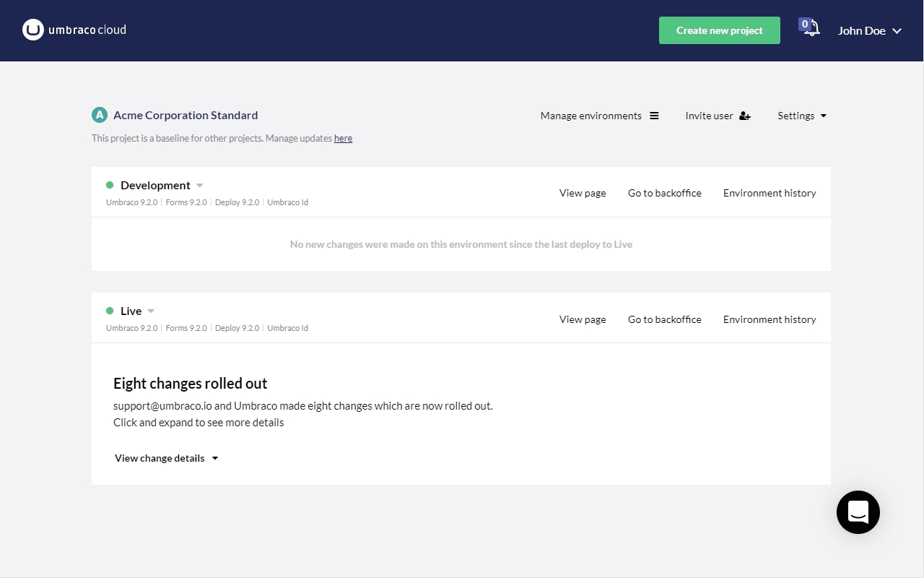This screenshot has height=578, width=924.
Task: Go to backoffice for Live environment
Action: click(x=664, y=319)
